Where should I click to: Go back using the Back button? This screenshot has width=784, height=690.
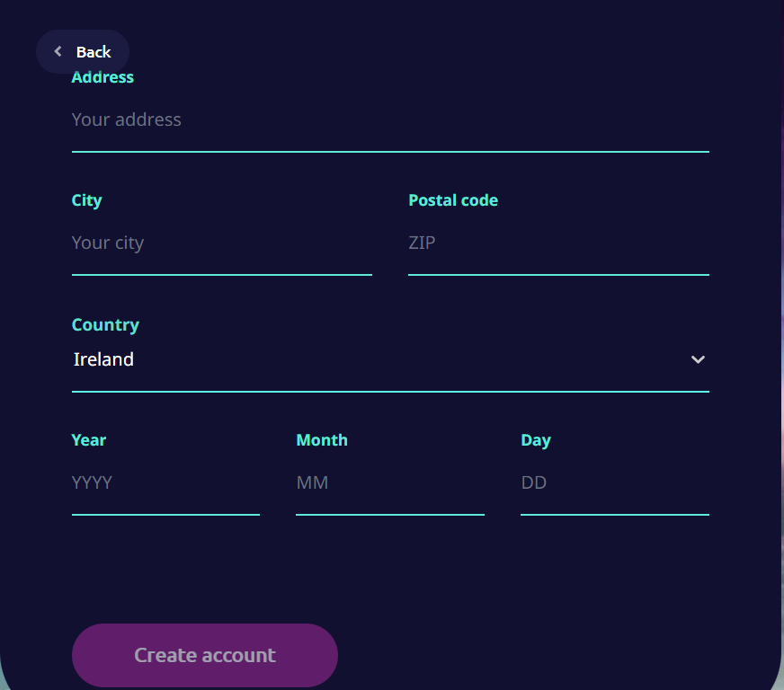[x=83, y=51]
